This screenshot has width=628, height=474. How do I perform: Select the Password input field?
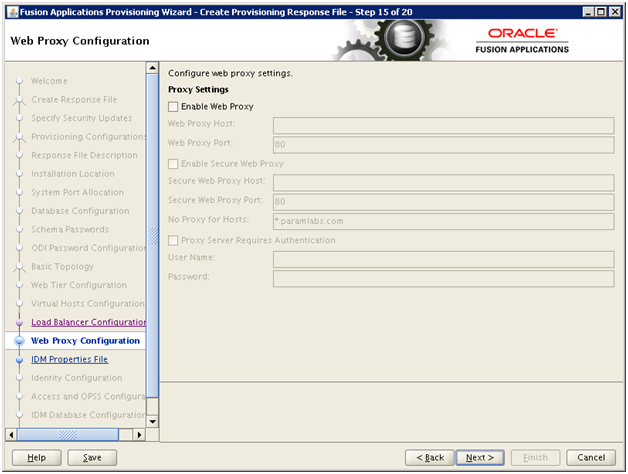[443, 278]
